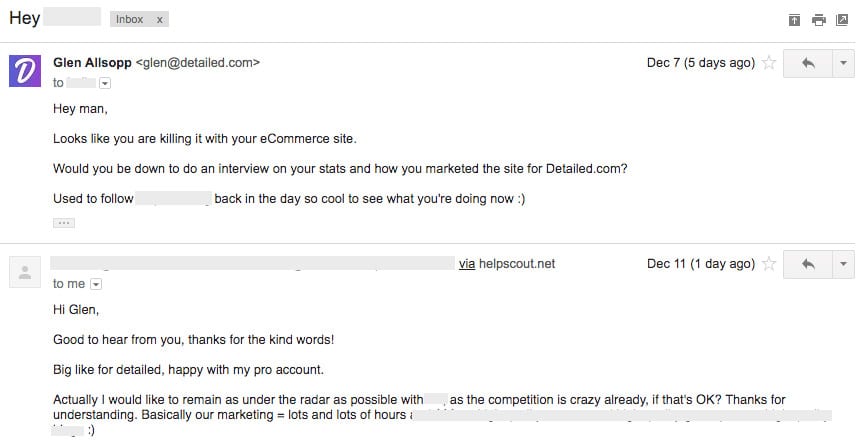Click the gray default sender avatar
Screen dimensions: 866x445
[x=25, y=272]
